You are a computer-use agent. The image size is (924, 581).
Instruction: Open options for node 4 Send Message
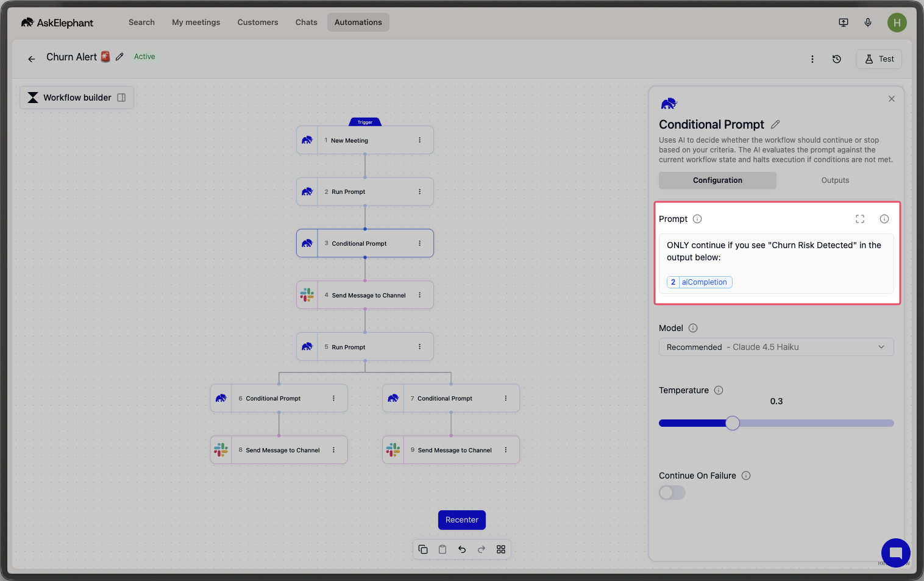tap(419, 295)
